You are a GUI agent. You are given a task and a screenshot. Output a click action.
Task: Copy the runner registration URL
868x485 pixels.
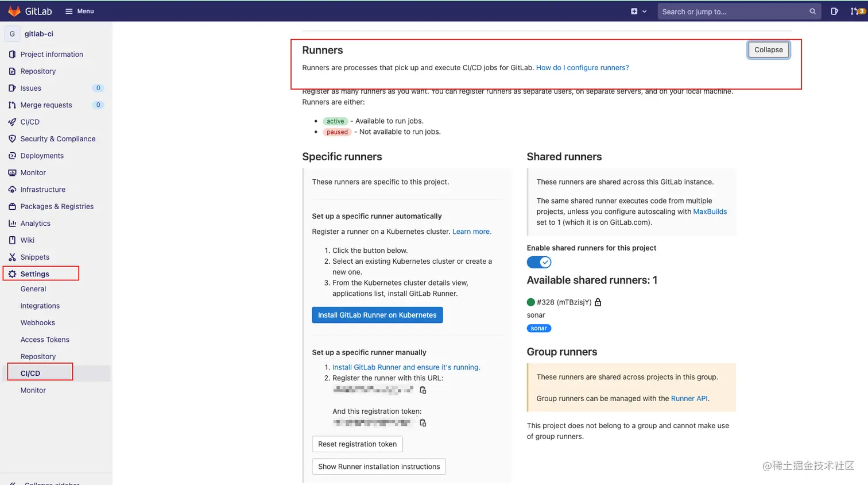423,390
